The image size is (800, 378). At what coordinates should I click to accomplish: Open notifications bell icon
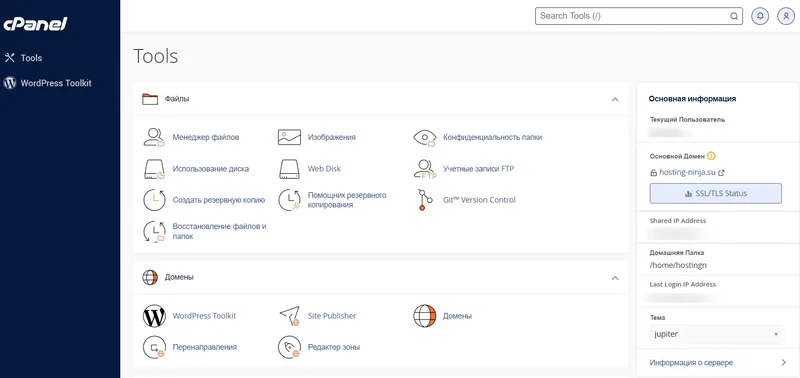(x=760, y=16)
